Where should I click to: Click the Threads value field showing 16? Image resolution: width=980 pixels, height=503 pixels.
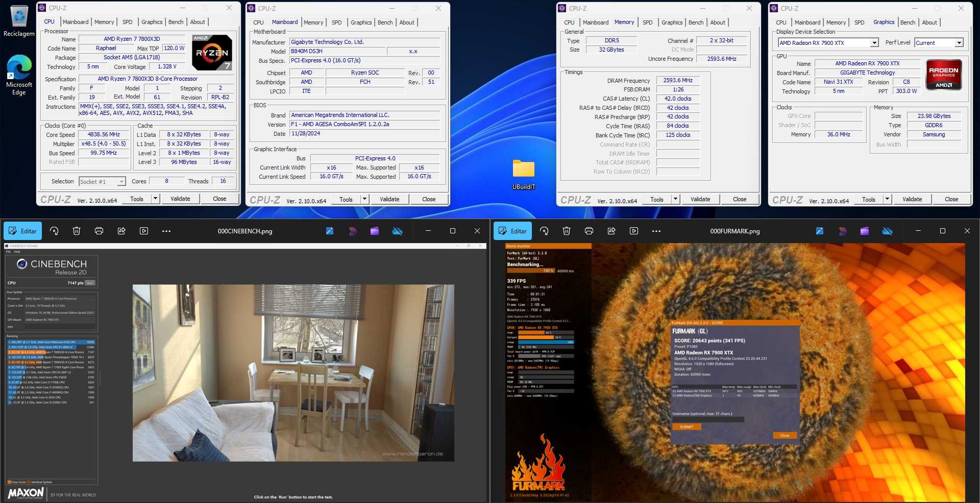click(223, 181)
